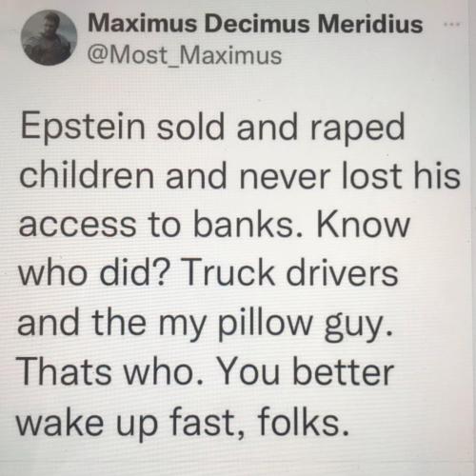Screen dimensions: 476x476
Task: Open profile via Maximus Decimus Meridius name
Action: coord(255,24)
